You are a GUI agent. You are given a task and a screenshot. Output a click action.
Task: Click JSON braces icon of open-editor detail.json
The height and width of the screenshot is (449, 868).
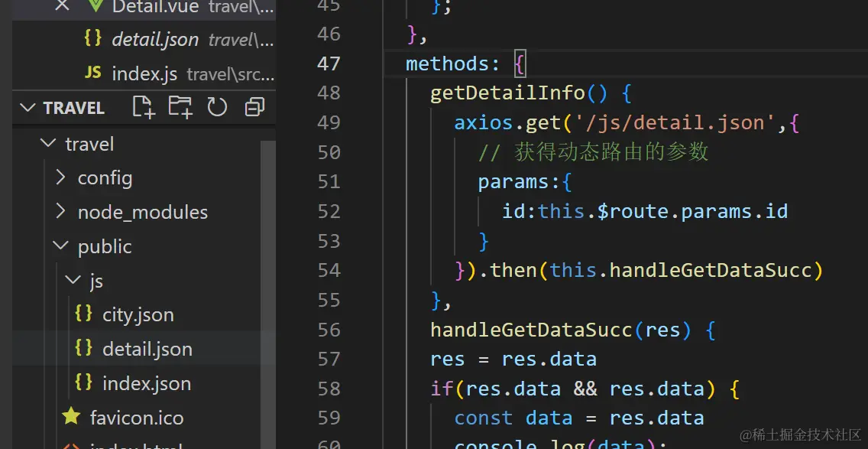pos(92,38)
